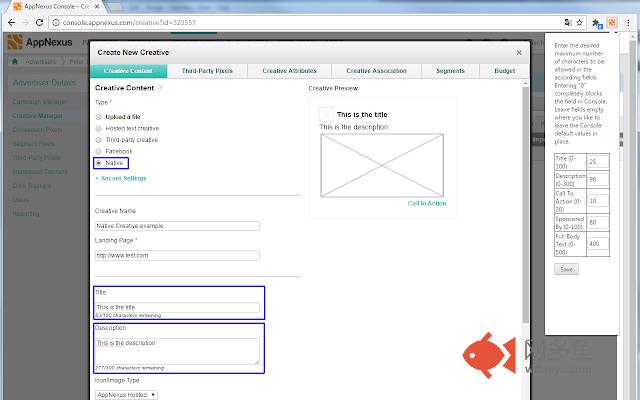
Task: Click the Title text field
Action: 177,307
